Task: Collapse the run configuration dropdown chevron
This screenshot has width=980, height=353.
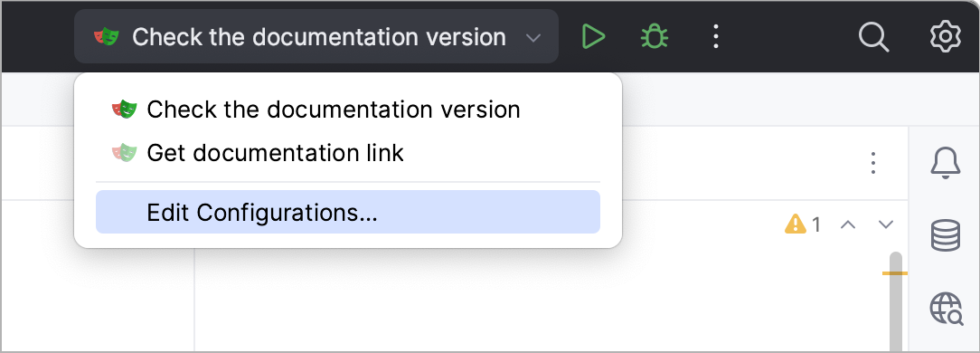Action: 533,38
